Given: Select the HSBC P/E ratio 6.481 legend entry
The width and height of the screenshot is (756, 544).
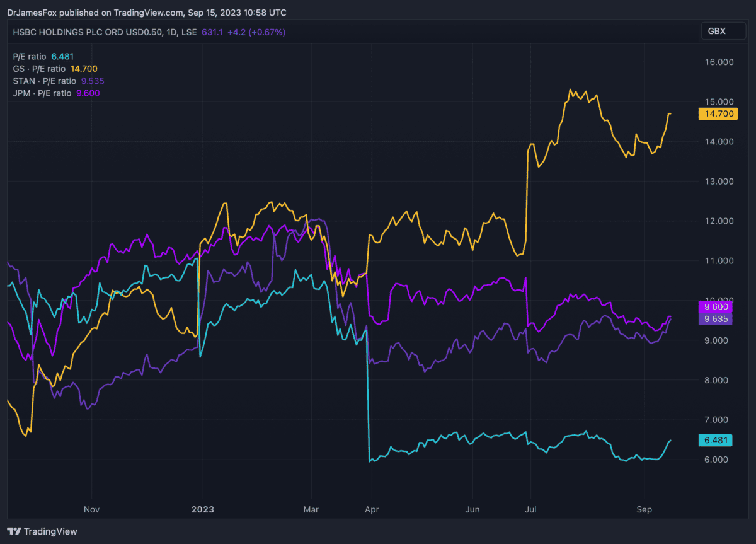Looking at the screenshot, I should [x=42, y=56].
